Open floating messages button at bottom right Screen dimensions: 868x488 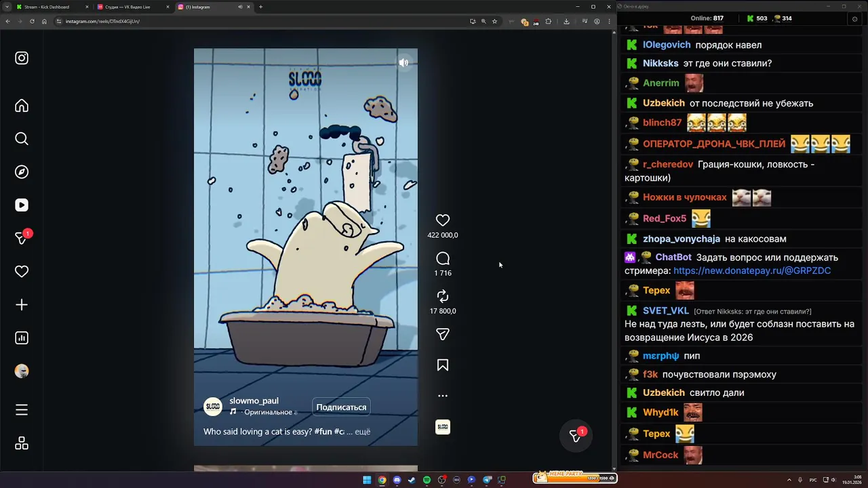[576, 436]
